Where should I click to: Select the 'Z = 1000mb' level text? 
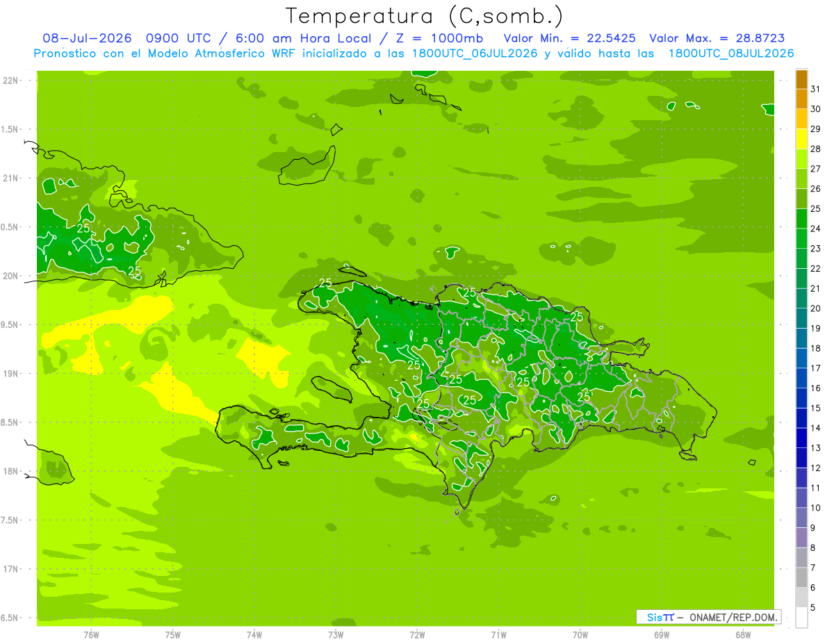click(x=439, y=38)
